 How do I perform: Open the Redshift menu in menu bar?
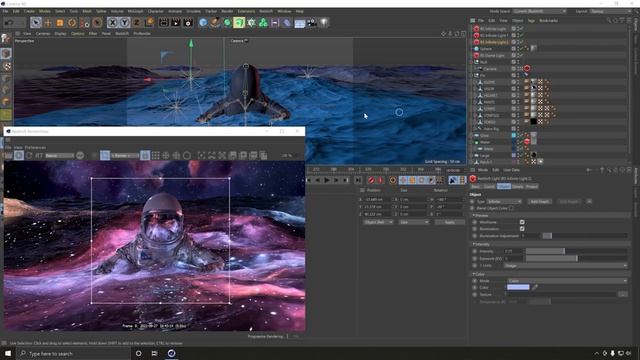[x=266, y=11]
